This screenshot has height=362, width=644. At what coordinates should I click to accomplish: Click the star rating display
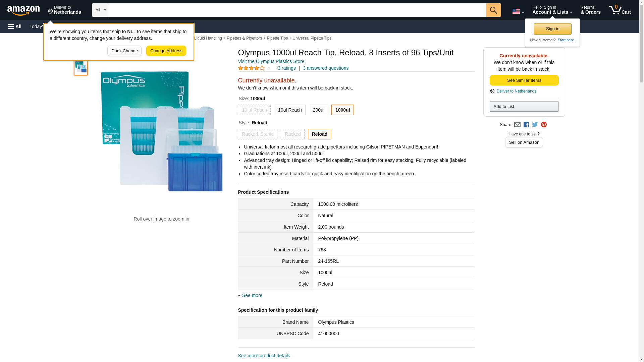point(251,68)
